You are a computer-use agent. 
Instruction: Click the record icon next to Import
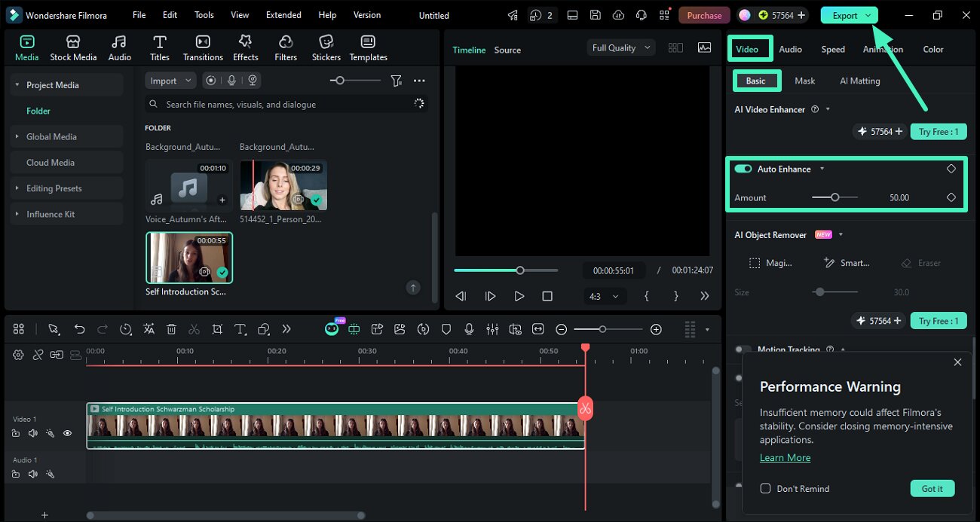click(210, 81)
